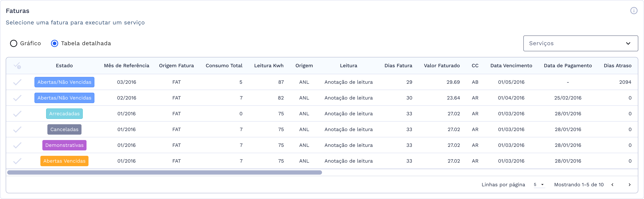Click the info icon beside Faturas

point(634,11)
